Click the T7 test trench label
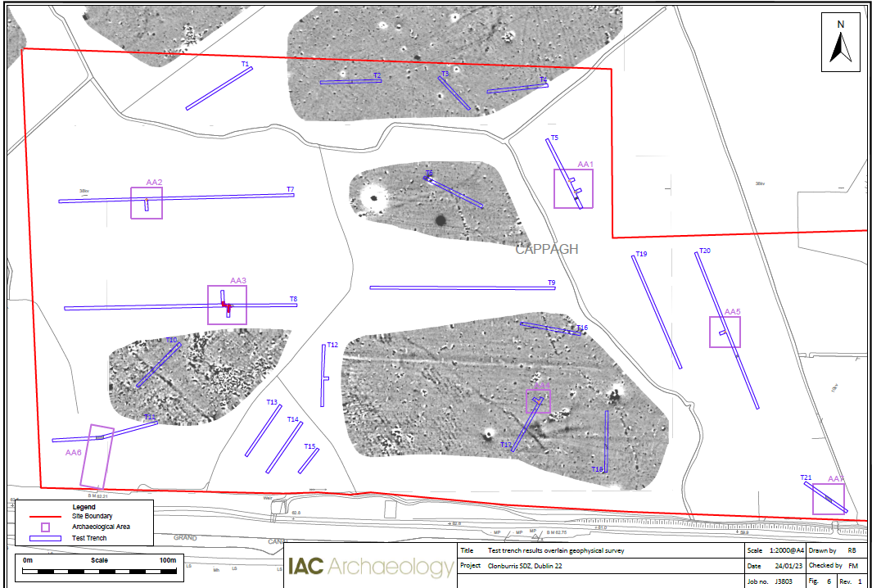This screenshot has width=872, height=588. click(290, 190)
